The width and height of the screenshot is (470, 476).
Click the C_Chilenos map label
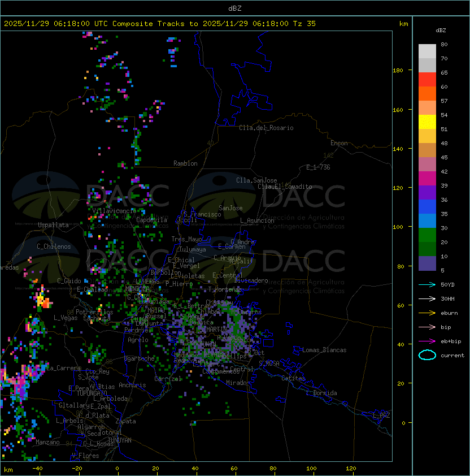pyautogui.click(x=54, y=246)
